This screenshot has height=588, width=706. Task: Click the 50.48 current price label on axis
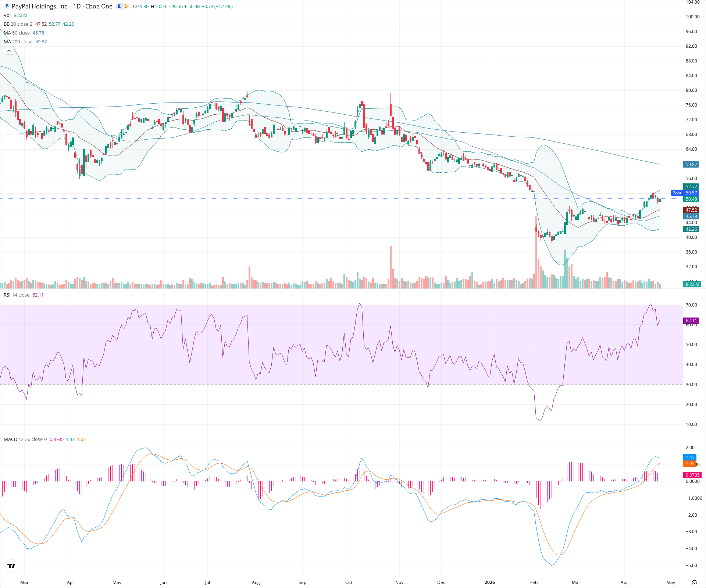(x=692, y=199)
